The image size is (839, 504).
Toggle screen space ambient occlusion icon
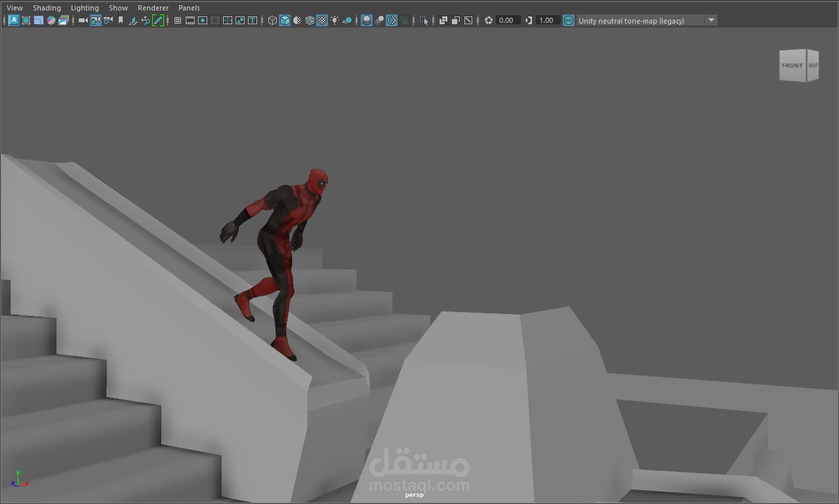point(367,20)
